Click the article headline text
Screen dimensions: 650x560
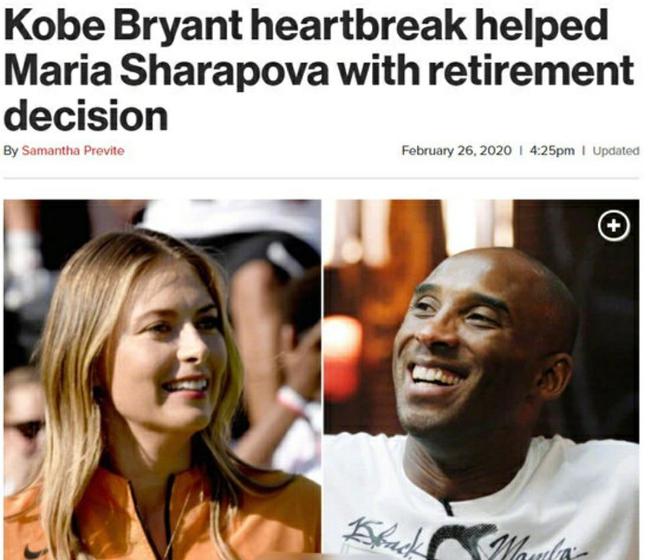coord(318,70)
